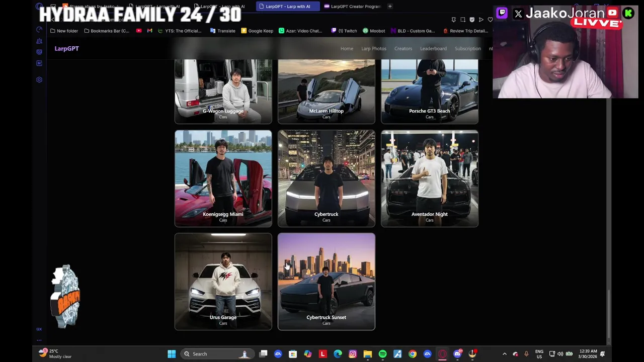
Task: Open the Google Keep bookmark
Action: click(x=257, y=31)
